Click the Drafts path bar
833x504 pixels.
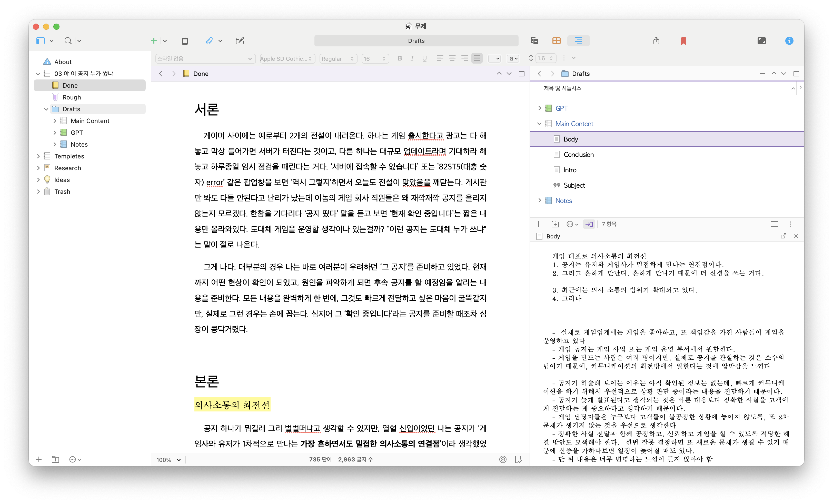click(416, 41)
